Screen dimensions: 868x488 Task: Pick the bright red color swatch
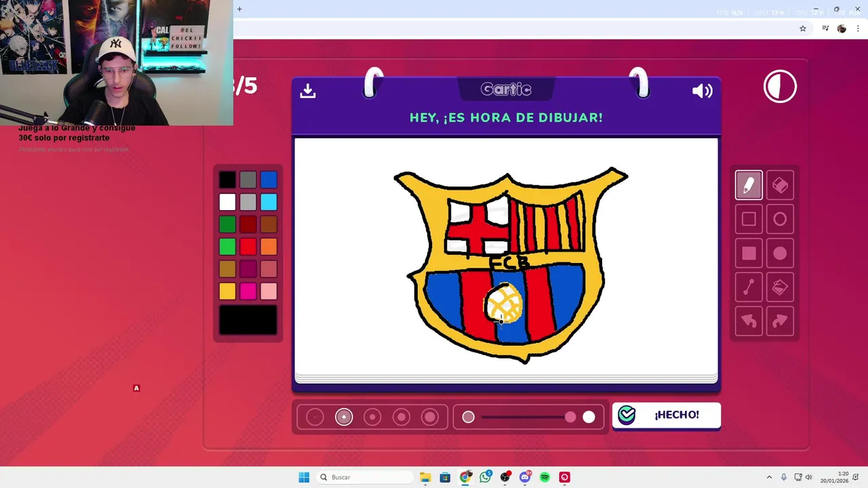[x=248, y=247]
